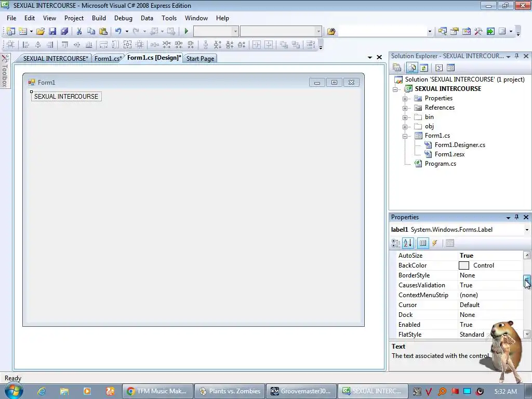Expand the Properties folder node
This screenshot has height=399, width=532.
[x=405, y=99]
